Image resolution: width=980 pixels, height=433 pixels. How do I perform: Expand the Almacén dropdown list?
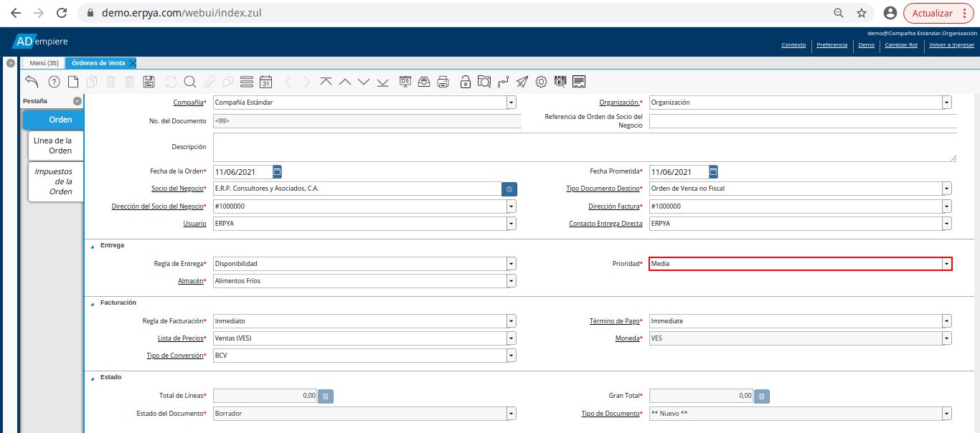(x=511, y=281)
